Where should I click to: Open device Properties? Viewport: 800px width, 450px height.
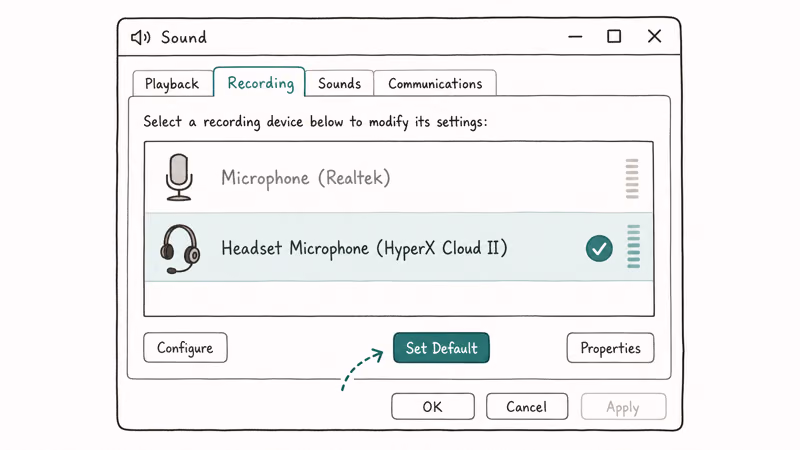click(610, 348)
